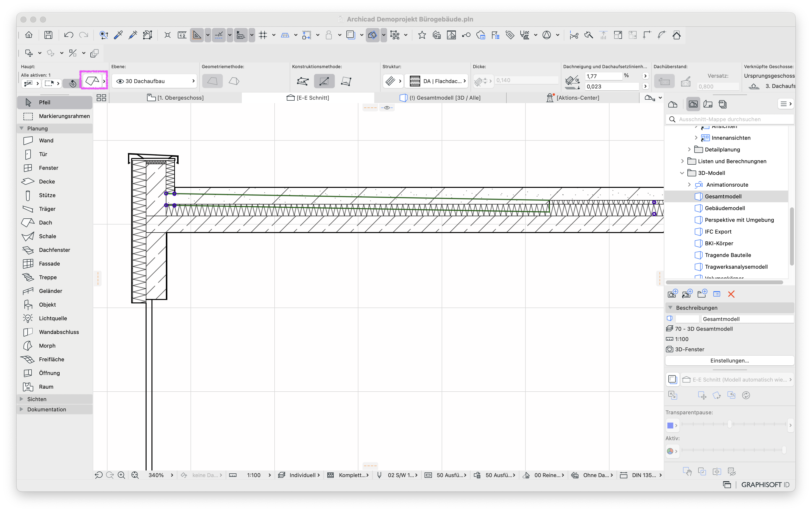Switch to the Gesamtmodell 3D tab
The width and height of the screenshot is (812, 512).
point(440,98)
